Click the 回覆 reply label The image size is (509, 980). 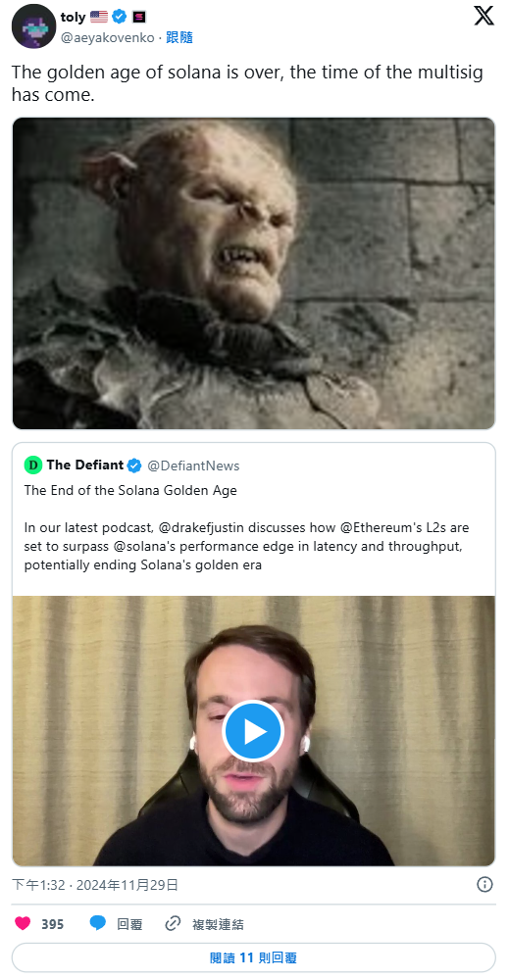129,924
